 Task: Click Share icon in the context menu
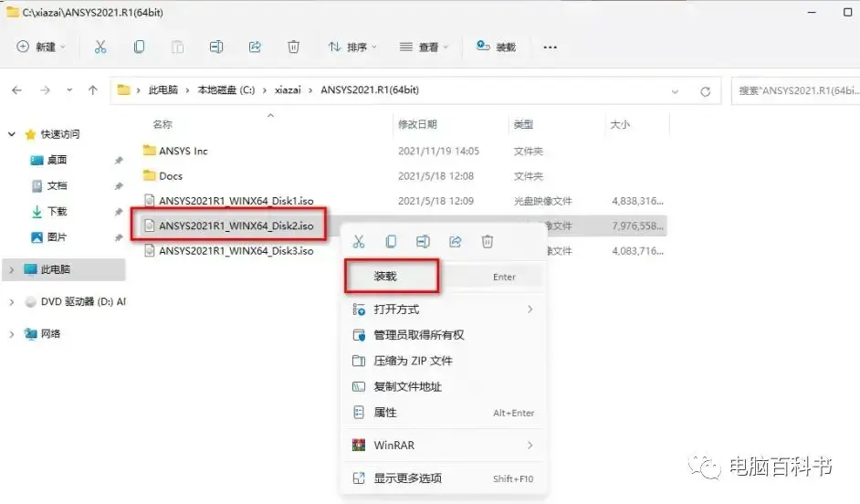(456, 241)
